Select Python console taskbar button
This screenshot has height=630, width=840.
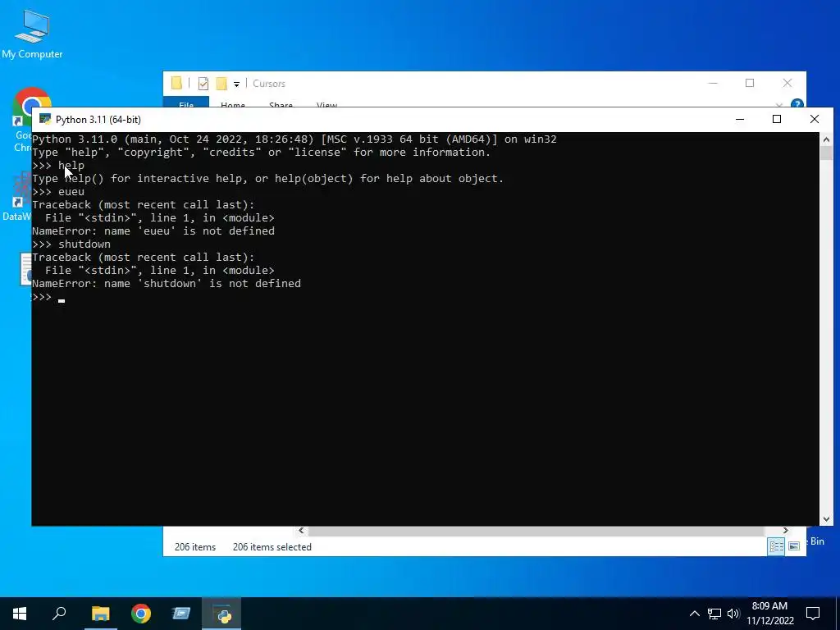coord(221,614)
